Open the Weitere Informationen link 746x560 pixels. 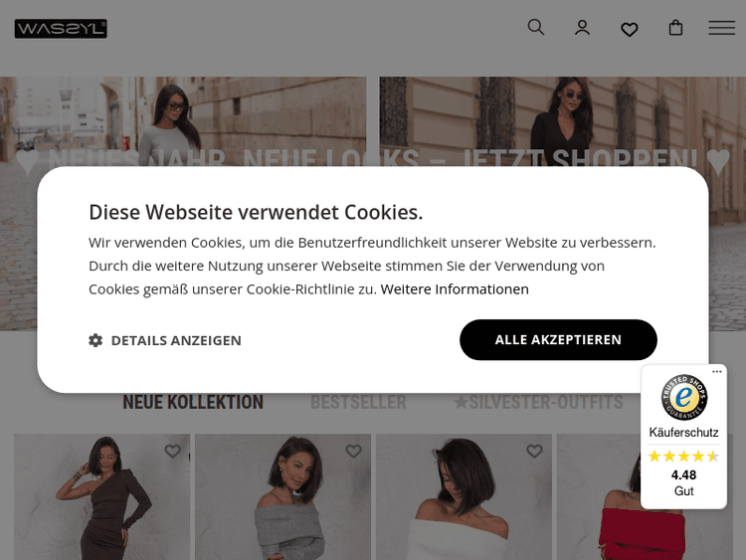pyautogui.click(x=455, y=289)
